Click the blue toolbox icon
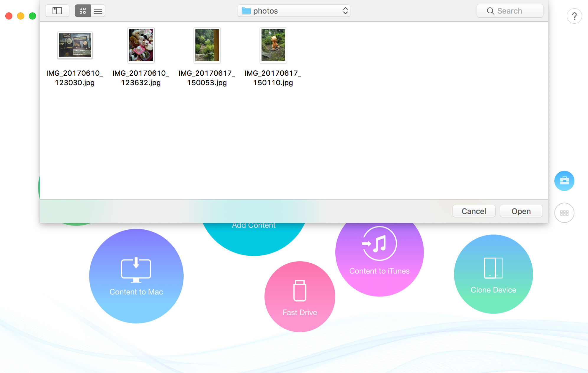The width and height of the screenshot is (588, 373). click(x=564, y=181)
